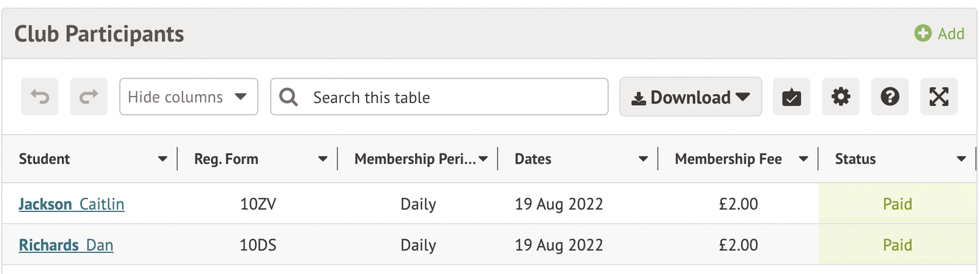Open Richards Dan student link
The image size is (980, 274).
[66, 245]
